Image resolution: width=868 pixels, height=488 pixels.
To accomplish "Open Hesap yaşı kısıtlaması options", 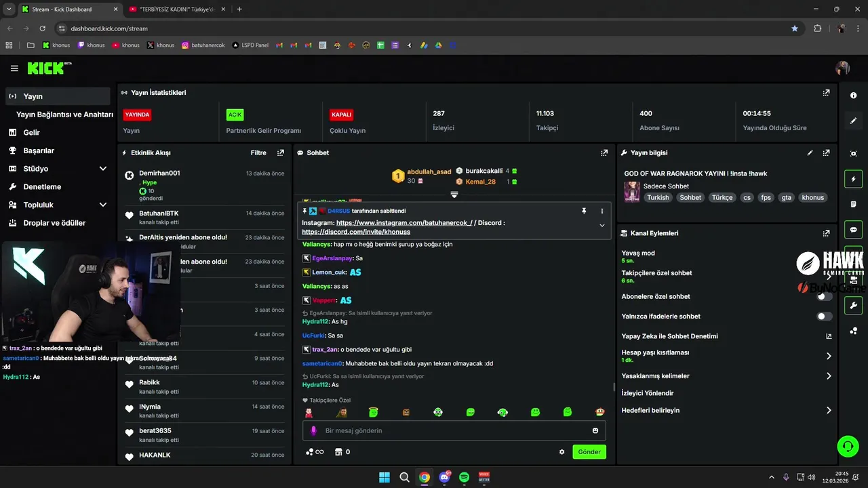I will pyautogui.click(x=829, y=356).
